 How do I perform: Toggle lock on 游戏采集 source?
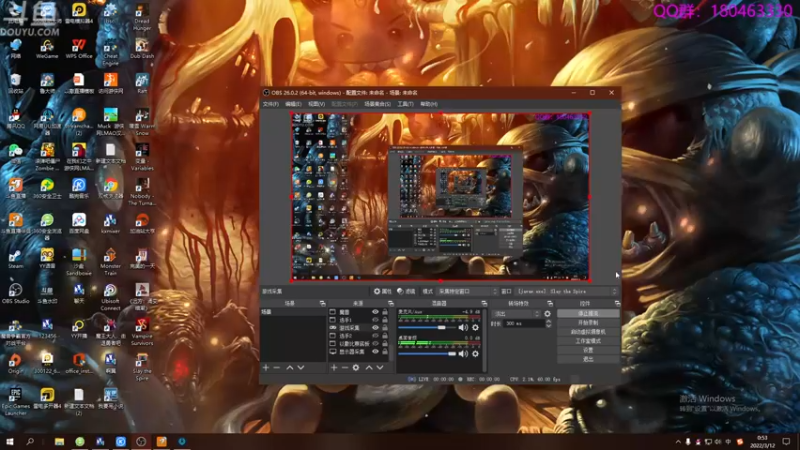click(385, 328)
